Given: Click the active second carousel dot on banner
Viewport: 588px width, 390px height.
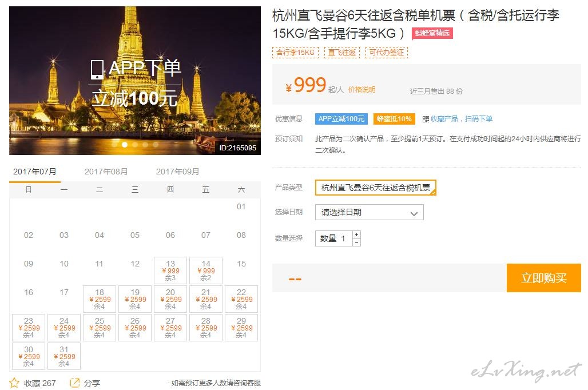Looking at the screenshot, I should [x=125, y=144].
